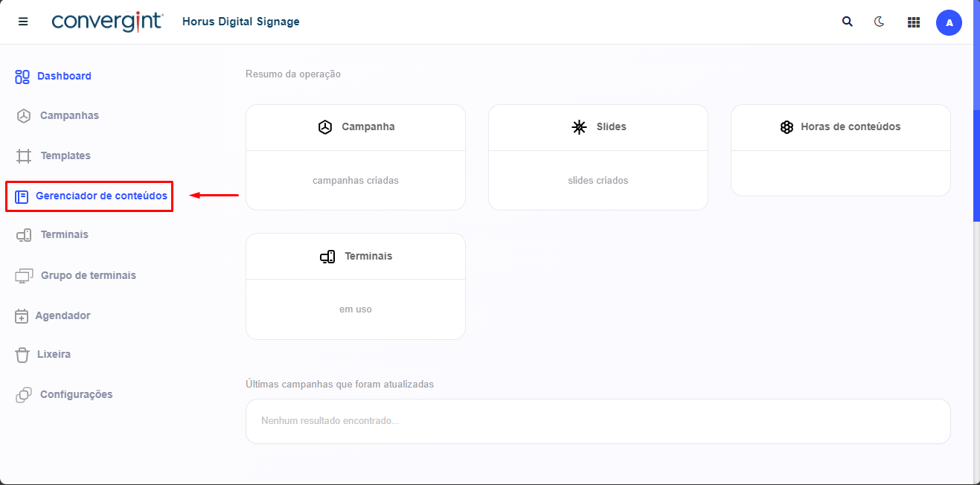Image resolution: width=980 pixels, height=485 pixels.
Task: Select the Slides summary card
Action: (x=598, y=157)
